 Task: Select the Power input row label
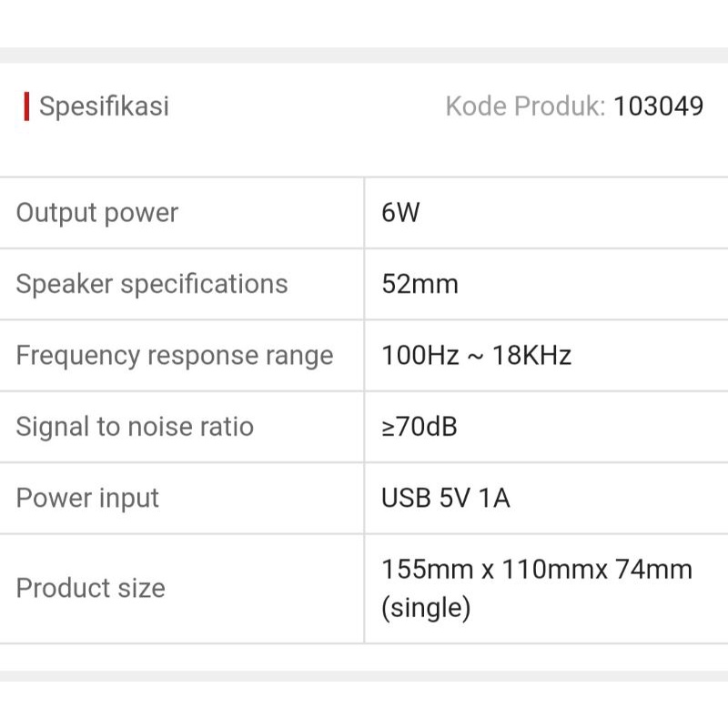(x=87, y=498)
